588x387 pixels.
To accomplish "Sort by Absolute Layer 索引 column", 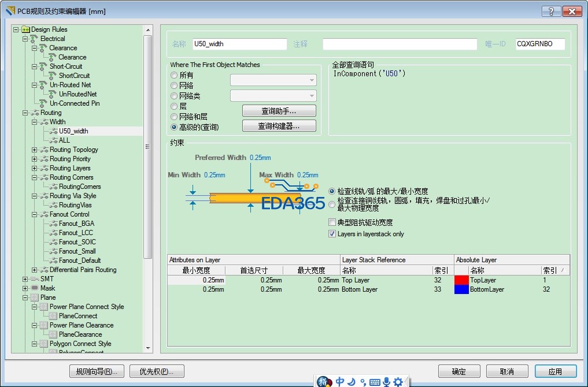I will tap(556, 270).
